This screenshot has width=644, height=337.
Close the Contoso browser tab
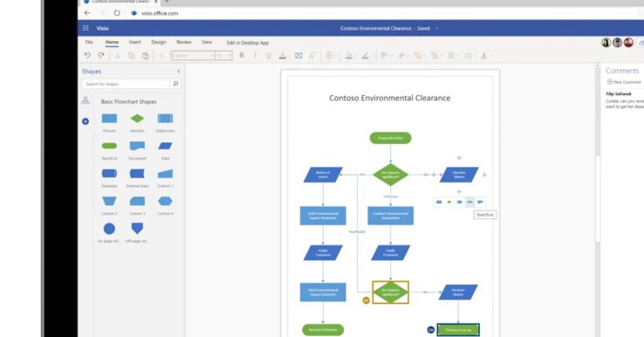(156, 2)
